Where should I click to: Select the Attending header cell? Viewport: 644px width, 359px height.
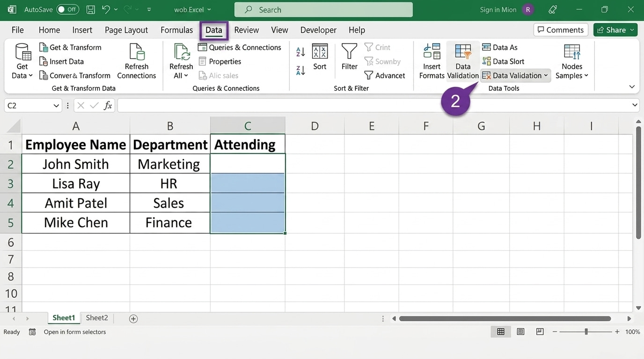(x=248, y=144)
